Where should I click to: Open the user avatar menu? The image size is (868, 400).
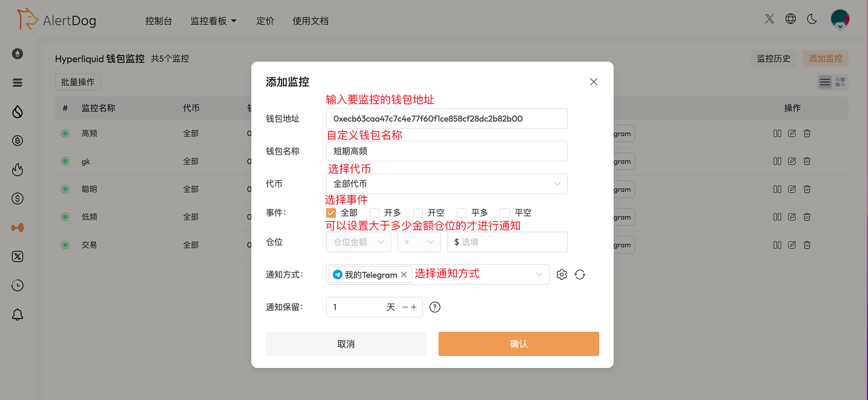840,19
